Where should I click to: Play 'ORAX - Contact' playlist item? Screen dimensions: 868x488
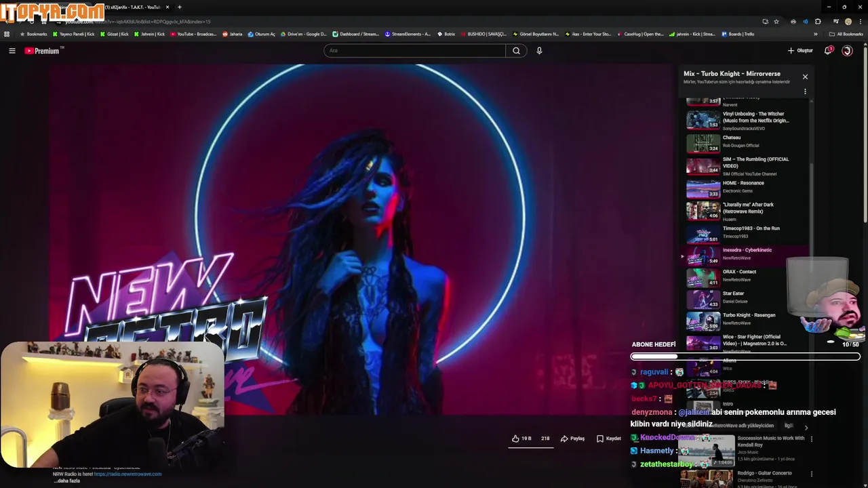click(x=746, y=277)
